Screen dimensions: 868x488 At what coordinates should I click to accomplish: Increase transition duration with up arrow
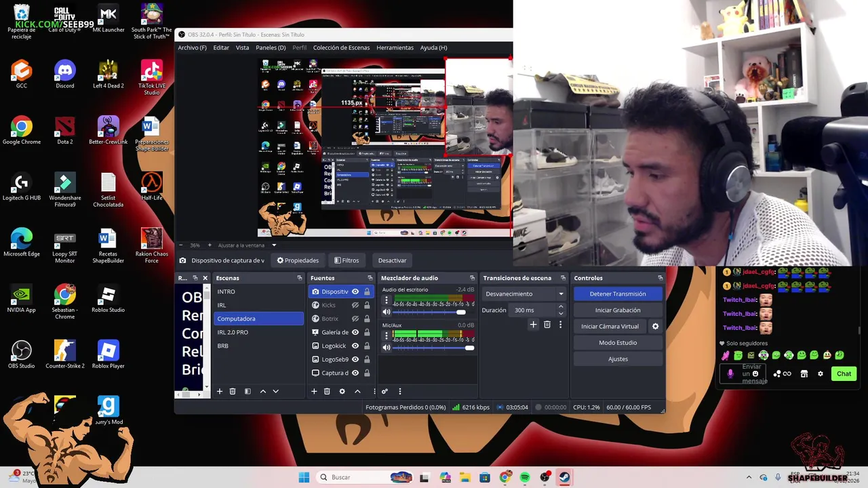(560, 307)
